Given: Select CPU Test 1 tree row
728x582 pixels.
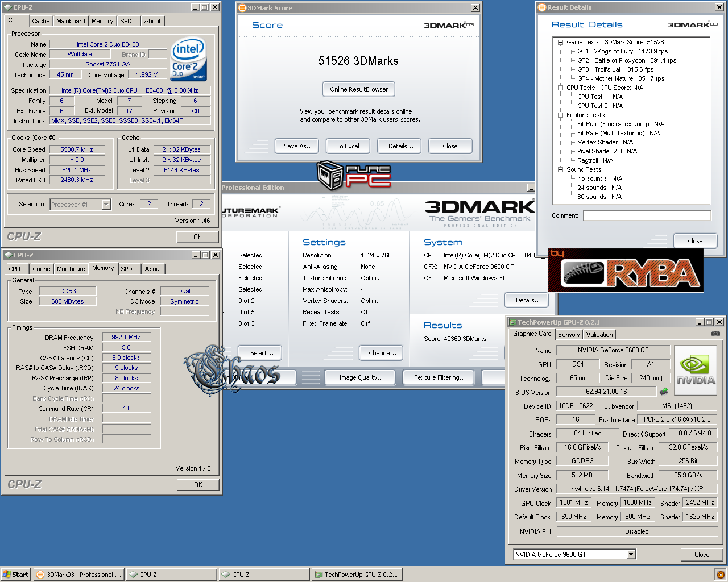Looking at the screenshot, I should point(600,97).
